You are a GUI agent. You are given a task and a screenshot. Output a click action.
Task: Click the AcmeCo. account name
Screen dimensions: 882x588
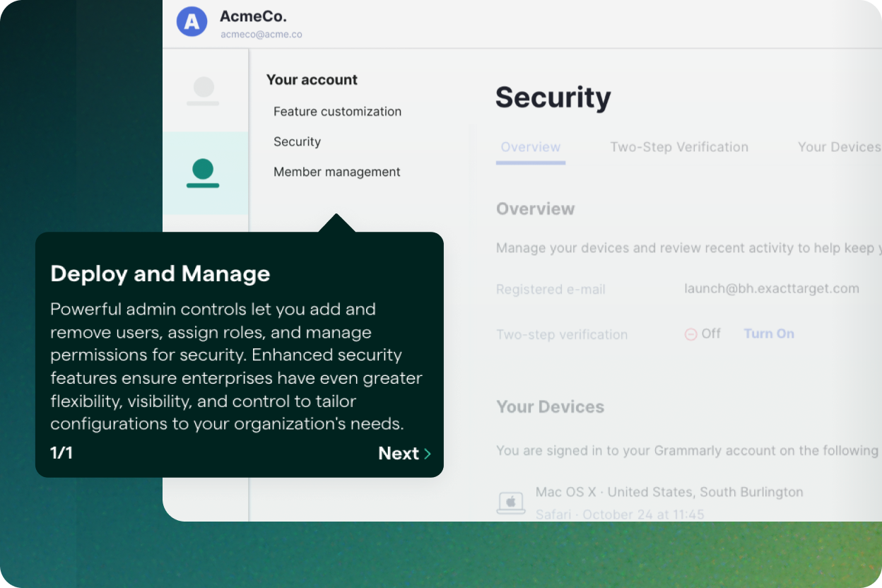pos(253,16)
